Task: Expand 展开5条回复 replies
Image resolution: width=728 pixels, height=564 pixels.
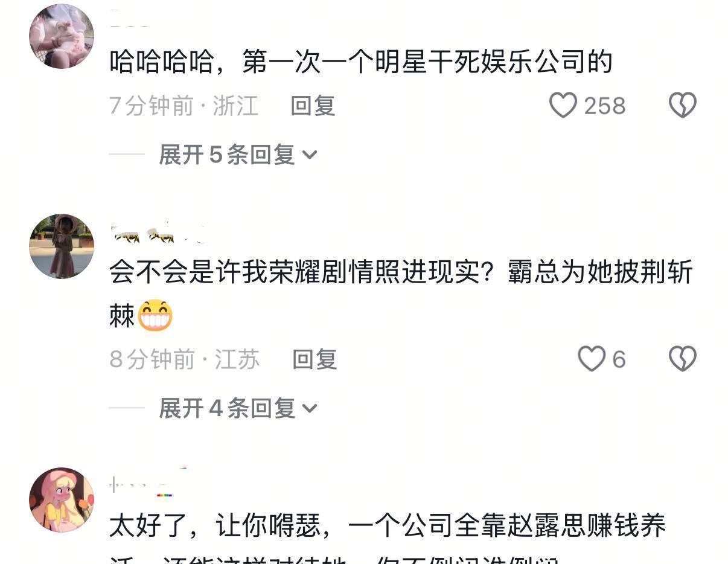Action: 238,155
